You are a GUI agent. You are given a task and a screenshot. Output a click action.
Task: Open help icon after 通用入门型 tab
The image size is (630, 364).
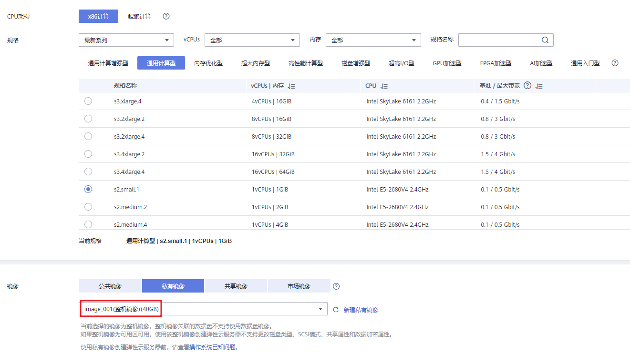(615, 63)
